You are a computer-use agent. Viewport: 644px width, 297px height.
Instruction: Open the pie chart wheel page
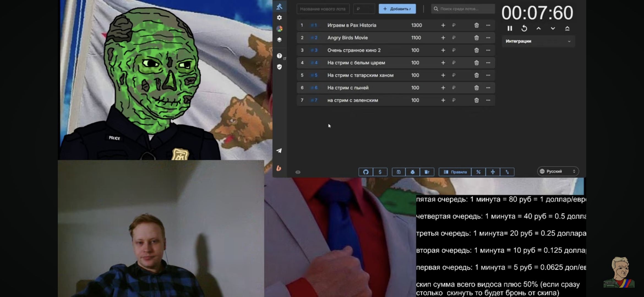click(279, 29)
